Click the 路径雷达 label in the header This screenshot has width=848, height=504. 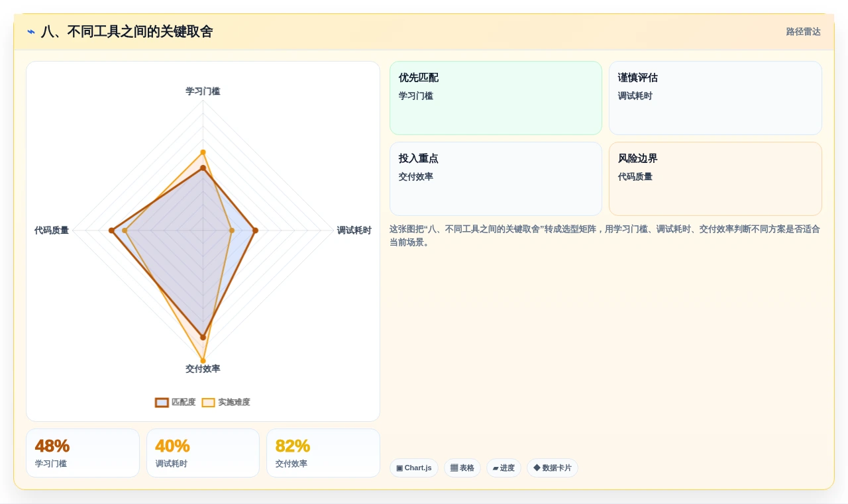point(803,32)
